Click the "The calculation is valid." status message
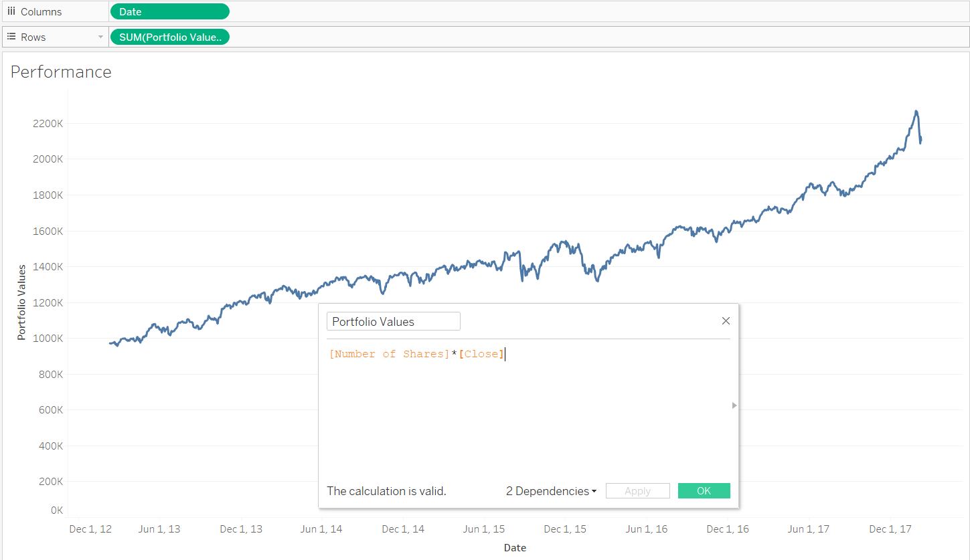970x560 pixels. [x=386, y=491]
